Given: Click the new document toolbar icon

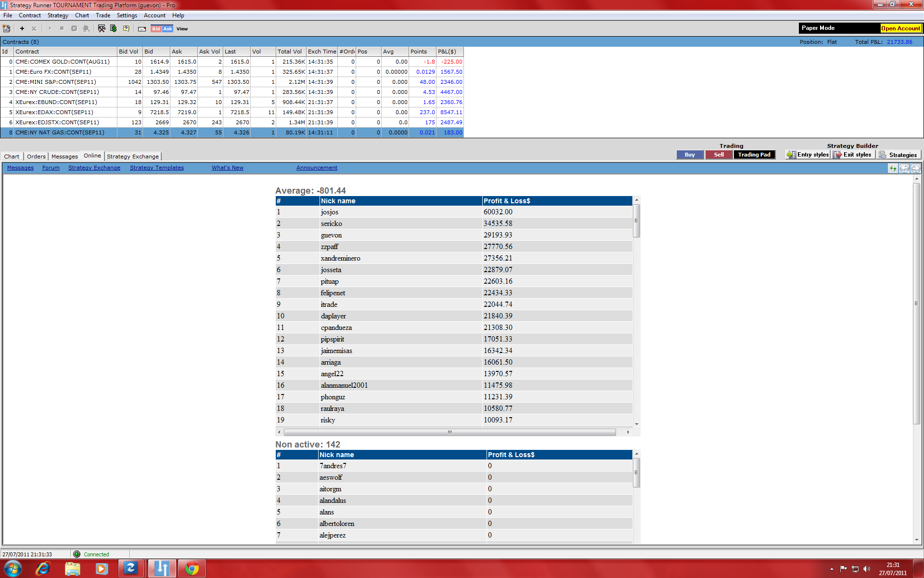Looking at the screenshot, I should (7, 28).
